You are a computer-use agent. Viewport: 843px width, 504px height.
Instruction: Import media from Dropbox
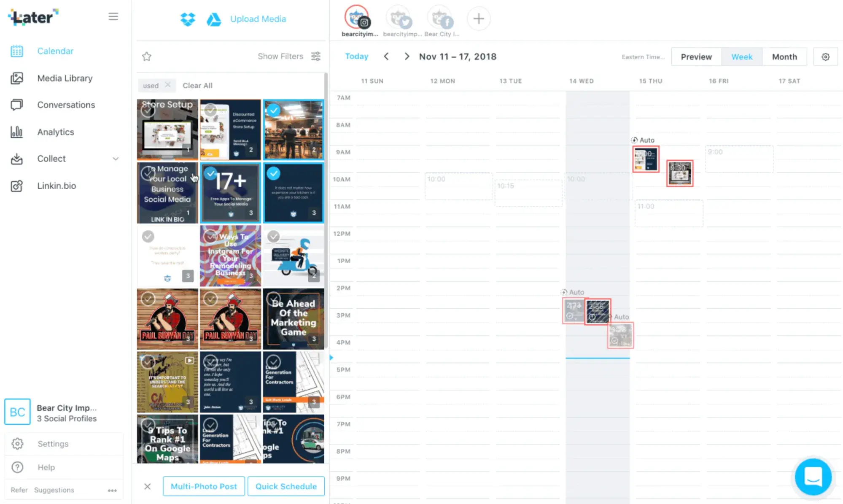[x=188, y=19]
